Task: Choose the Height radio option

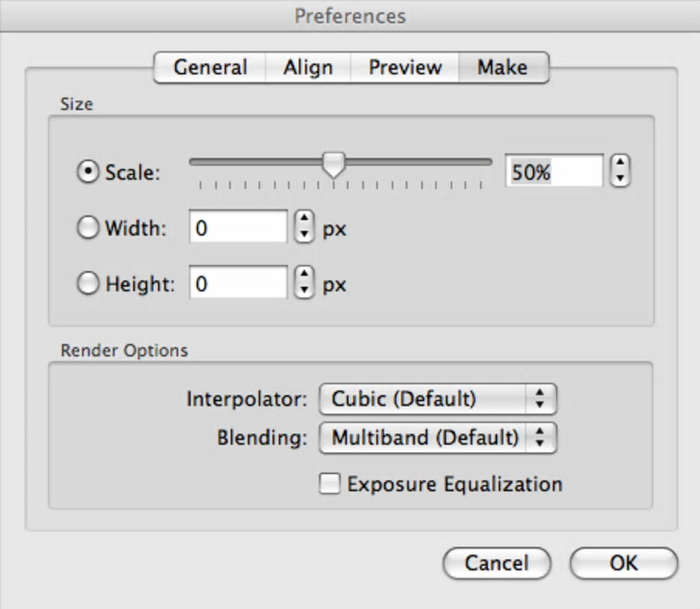Action: pyautogui.click(x=87, y=284)
